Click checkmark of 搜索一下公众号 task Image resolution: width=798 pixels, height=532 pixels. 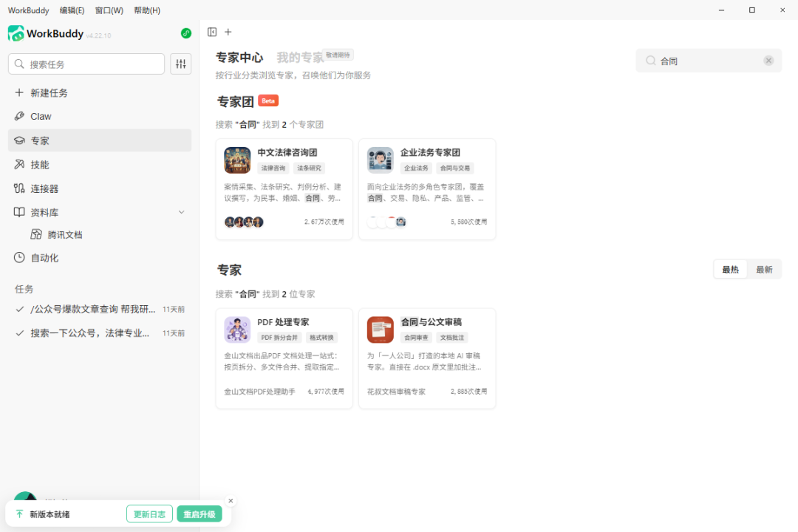[20, 333]
